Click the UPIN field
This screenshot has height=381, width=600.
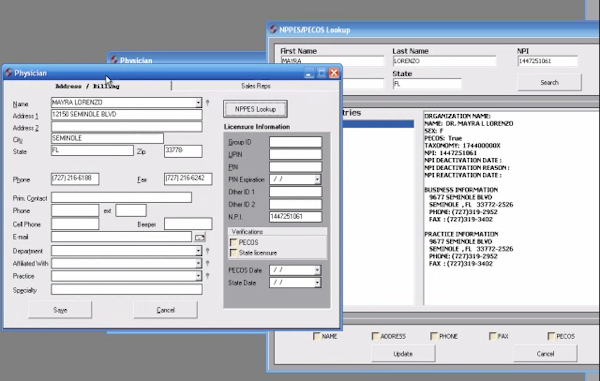click(x=295, y=154)
